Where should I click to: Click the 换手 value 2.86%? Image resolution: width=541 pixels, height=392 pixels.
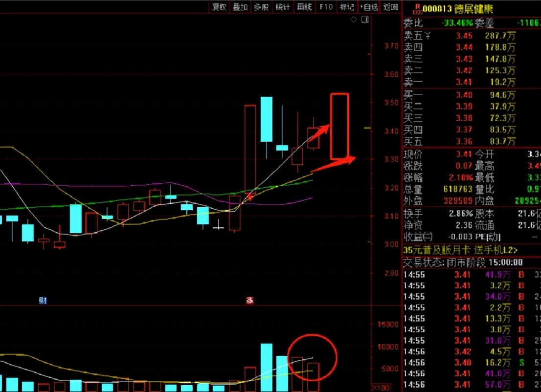461,214
